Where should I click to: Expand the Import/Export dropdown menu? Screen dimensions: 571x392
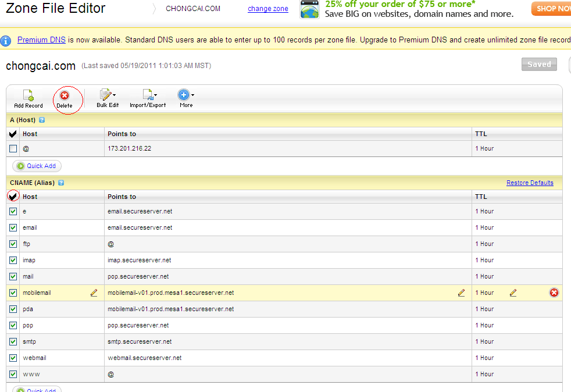coord(148,98)
